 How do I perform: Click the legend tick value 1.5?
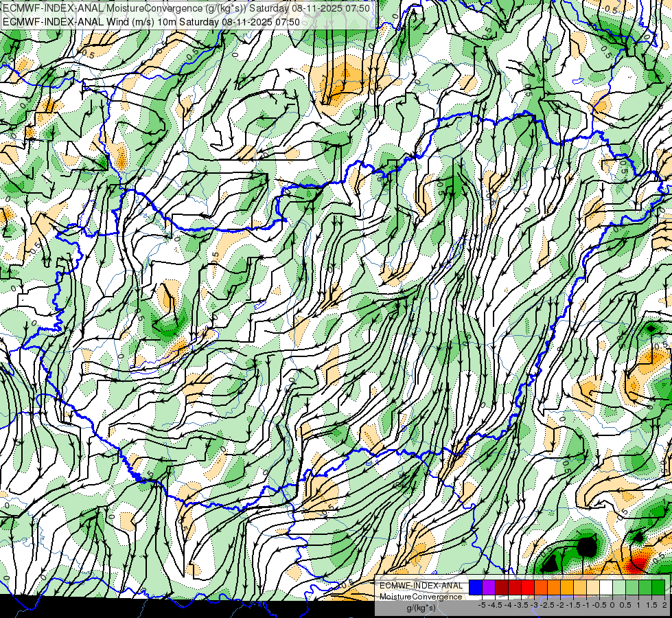[x=651, y=605]
